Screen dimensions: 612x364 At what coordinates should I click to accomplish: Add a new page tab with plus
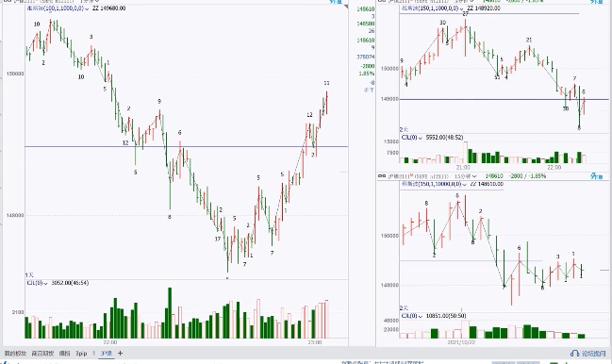[120, 353]
